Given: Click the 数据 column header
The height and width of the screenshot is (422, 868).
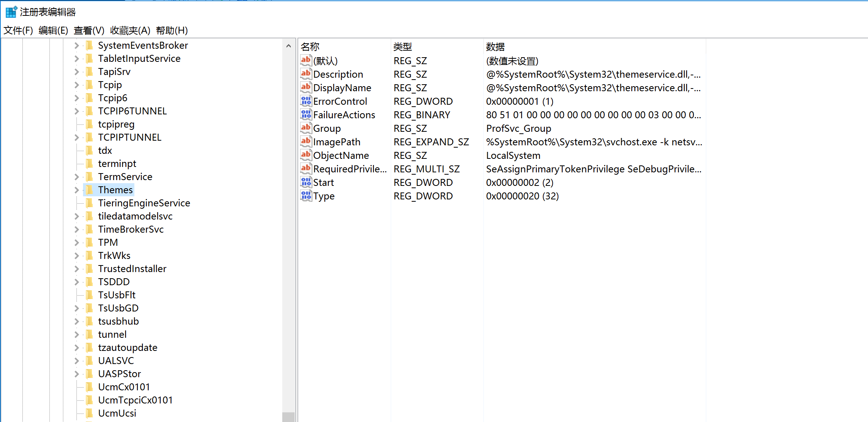Looking at the screenshot, I should (495, 47).
